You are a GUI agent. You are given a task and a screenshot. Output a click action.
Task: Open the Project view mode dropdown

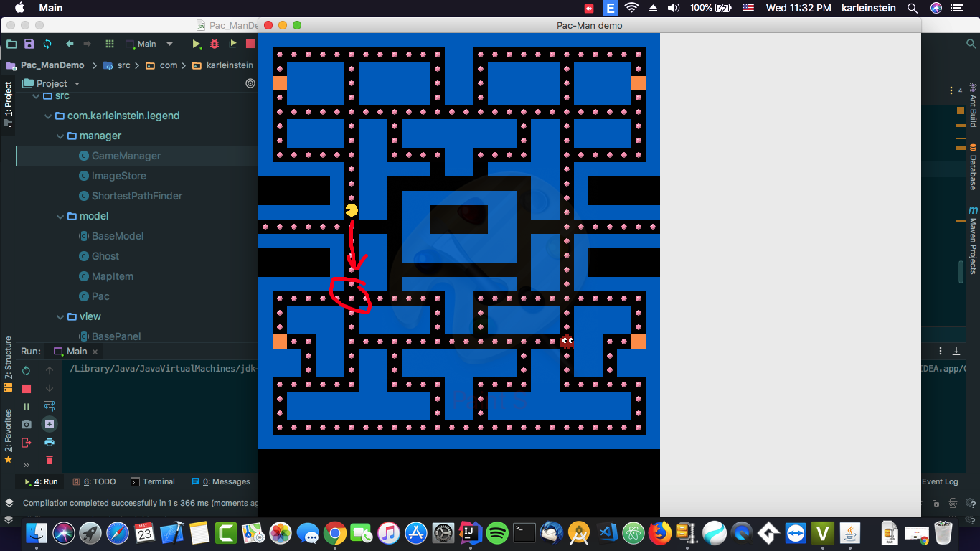click(52, 83)
